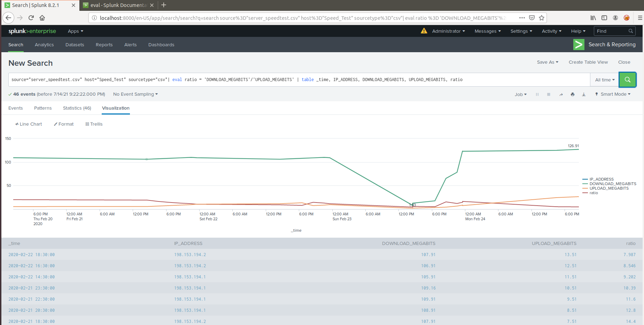Click the splunk>enterprise logo
The width and height of the screenshot is (644, 325).
point(32,31)
